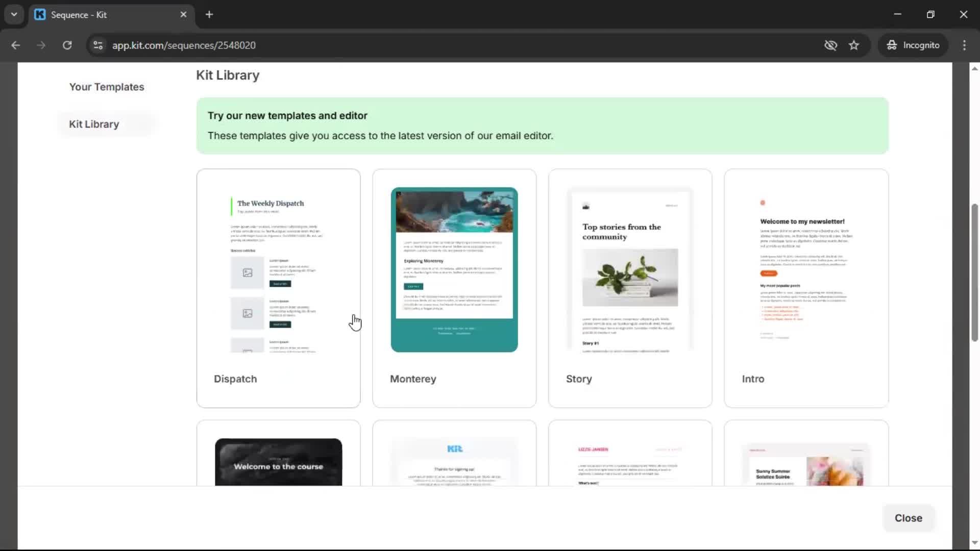Open site information settings icon
Image resolution: width=980 pixels, height=551 pixels.
point(97,45)
